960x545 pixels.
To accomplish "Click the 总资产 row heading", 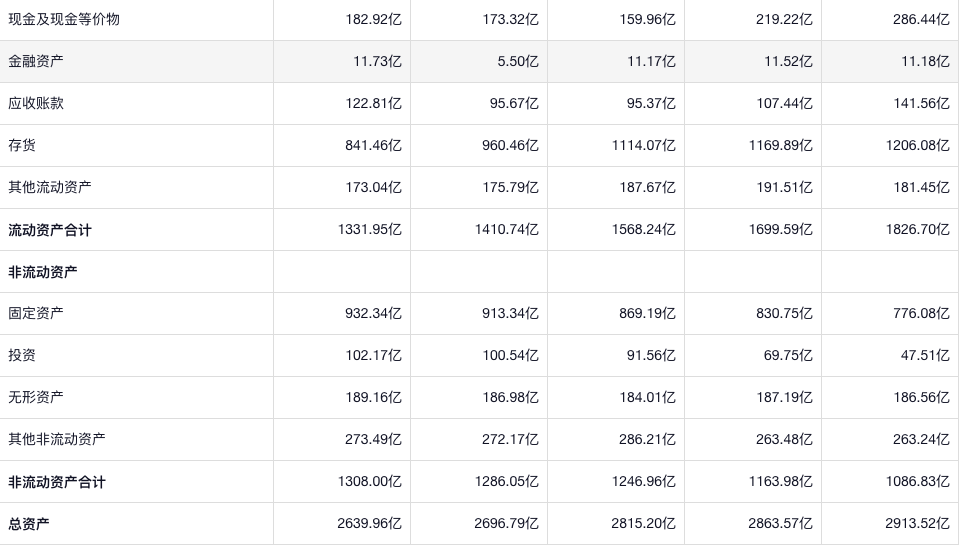I will pyautogui.click(x=29, y=524).
